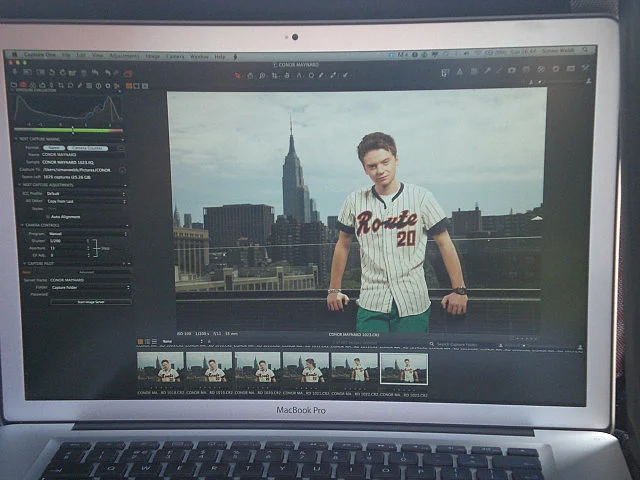Click the Format field options button

click(120, 148)
